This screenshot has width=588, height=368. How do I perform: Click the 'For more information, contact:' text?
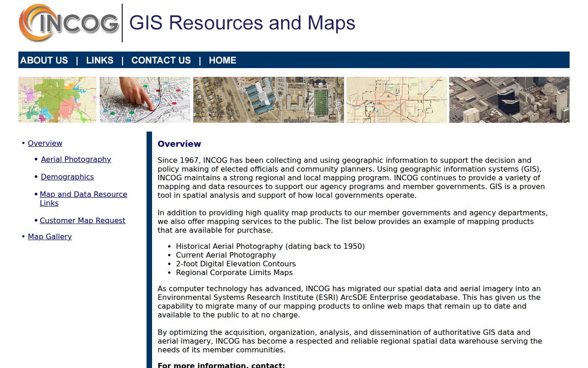point(221,365)
